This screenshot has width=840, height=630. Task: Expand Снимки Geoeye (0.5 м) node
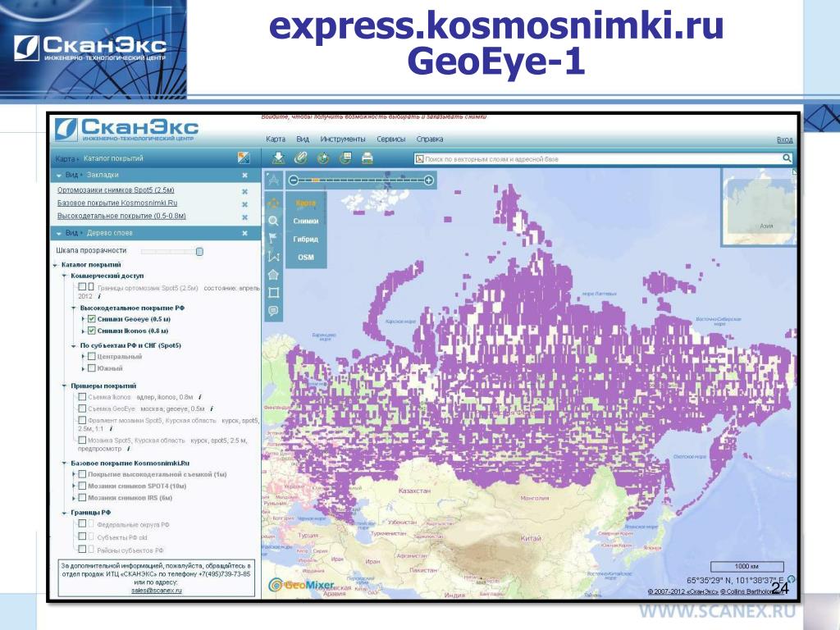click(x=83, y=319)
